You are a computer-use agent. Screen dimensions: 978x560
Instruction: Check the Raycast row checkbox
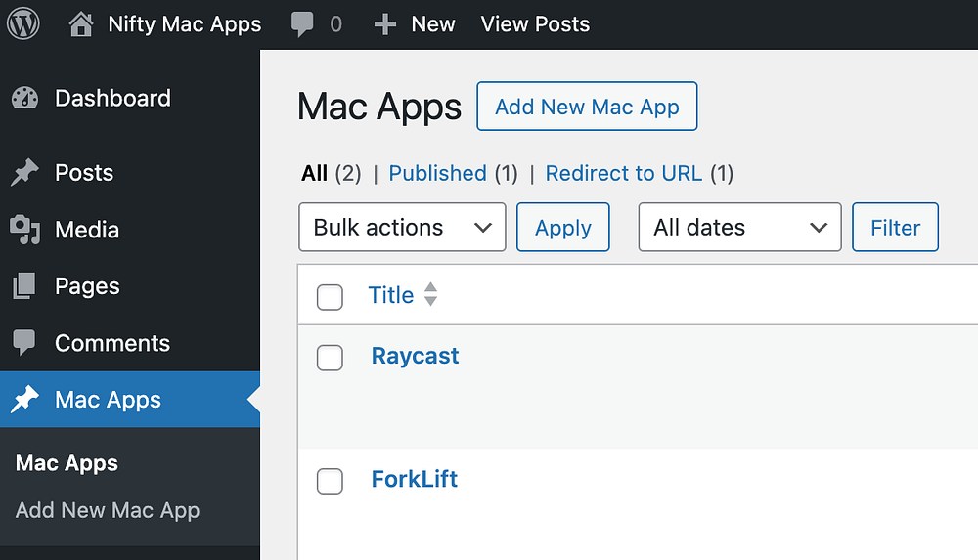pos(331,358)
